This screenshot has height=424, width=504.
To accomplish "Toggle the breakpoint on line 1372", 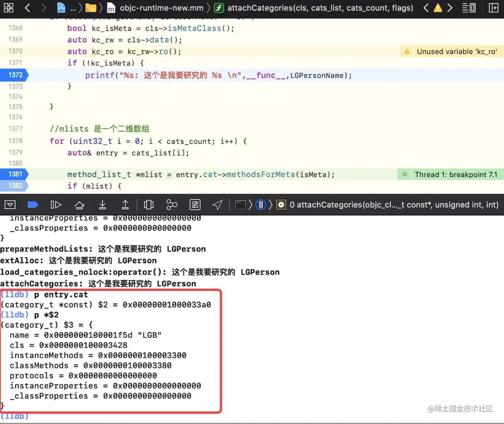I will [x=15, y=75].
